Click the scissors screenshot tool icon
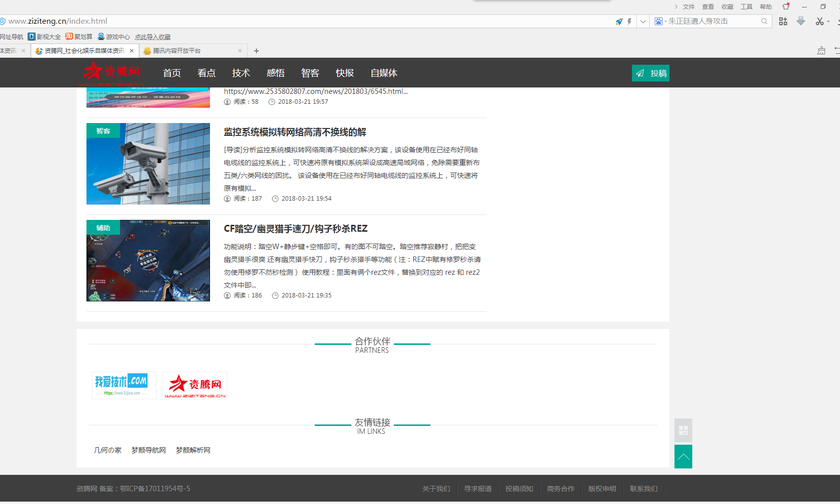The height and width of the screenshot is (504, 840). pos(820,21)
